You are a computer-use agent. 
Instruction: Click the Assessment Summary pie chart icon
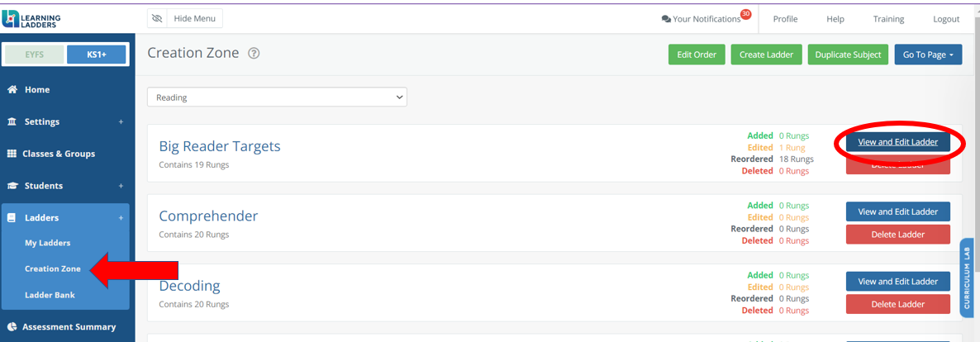(12, 327)
